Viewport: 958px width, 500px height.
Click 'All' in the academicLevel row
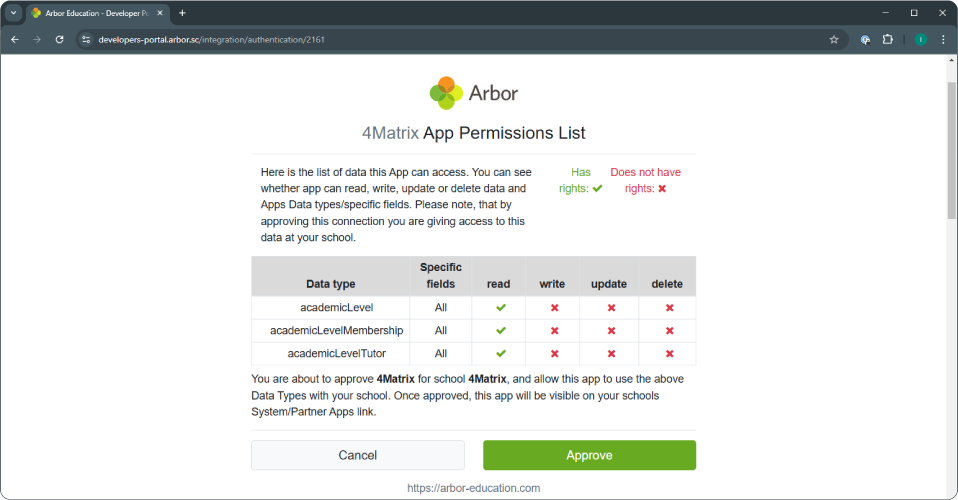pyautogui.click(x=441, y=307)
